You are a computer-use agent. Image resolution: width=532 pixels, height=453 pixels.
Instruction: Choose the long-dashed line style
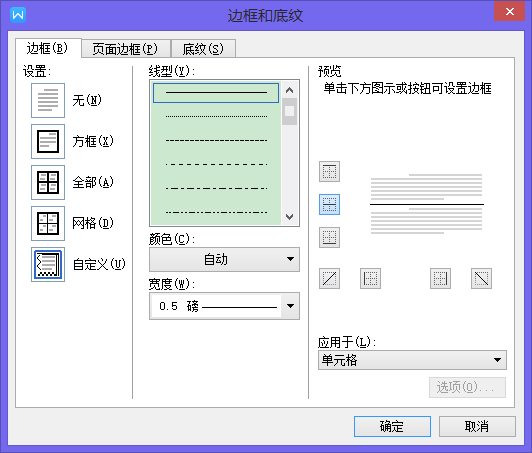pyautogui.click(x=216, y=165)
